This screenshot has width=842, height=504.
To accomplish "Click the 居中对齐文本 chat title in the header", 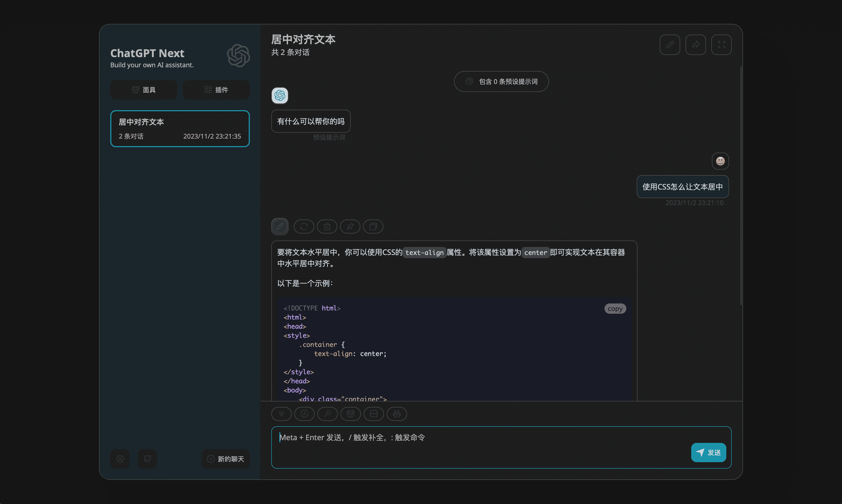I will pos(303,39).
